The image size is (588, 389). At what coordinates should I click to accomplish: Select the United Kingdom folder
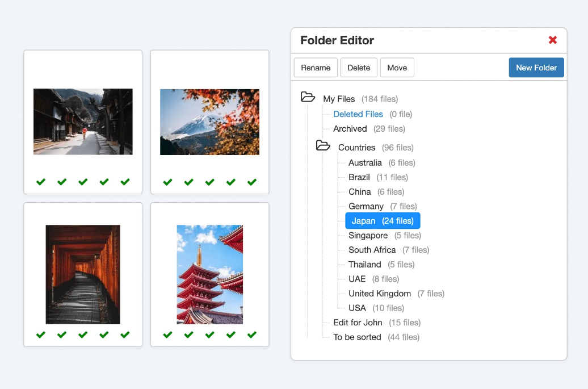coord(380,294)
